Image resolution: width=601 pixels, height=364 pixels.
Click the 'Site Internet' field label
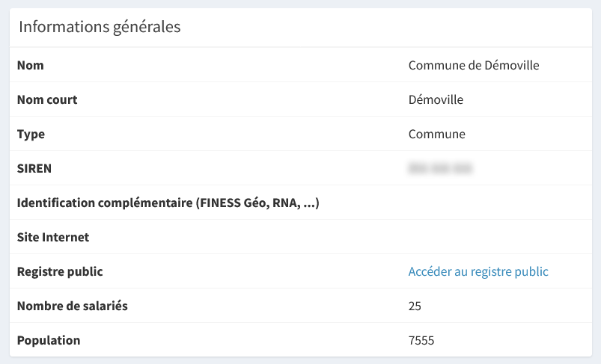pos(53,238)
